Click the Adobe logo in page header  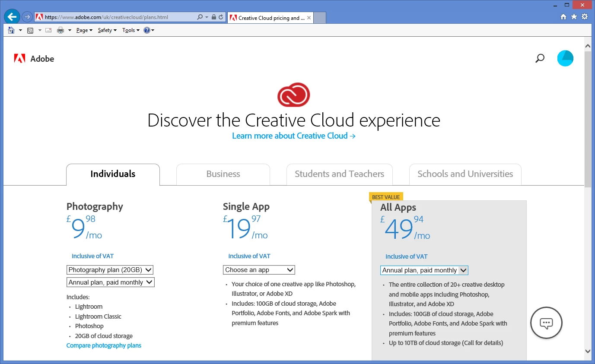click(x=34, y=59)
